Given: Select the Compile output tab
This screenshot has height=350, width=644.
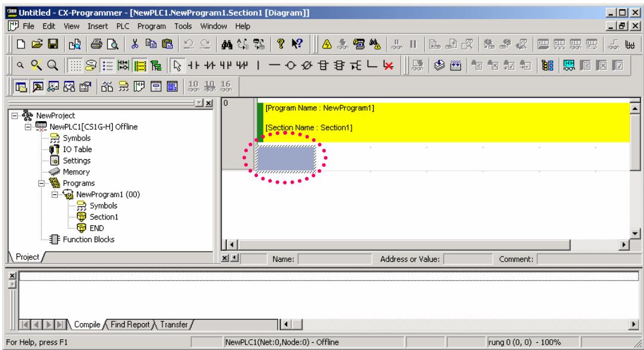Looking at the screenshot, I should click(87, 324).
